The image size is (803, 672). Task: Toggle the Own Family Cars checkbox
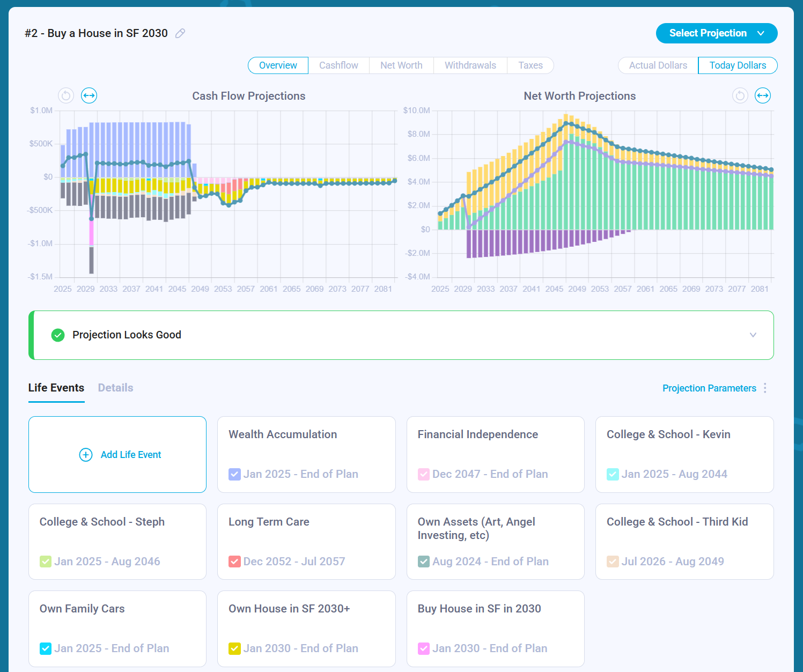pos(46,648)
